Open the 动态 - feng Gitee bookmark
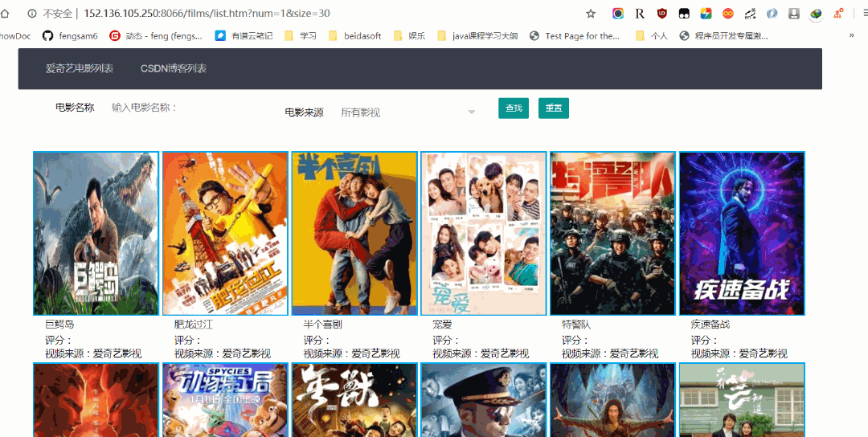Image resolution: width=868 pixels, height=437 pixels. tap(156, 36)
